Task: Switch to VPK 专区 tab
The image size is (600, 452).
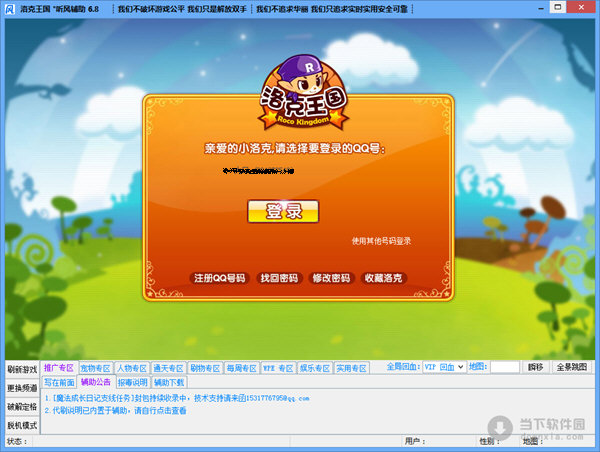Action: [x=278, y=368]
